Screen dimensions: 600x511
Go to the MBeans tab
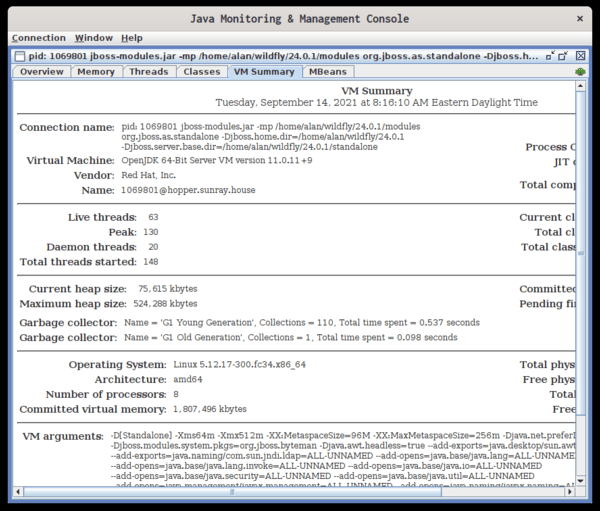(329, 72)
